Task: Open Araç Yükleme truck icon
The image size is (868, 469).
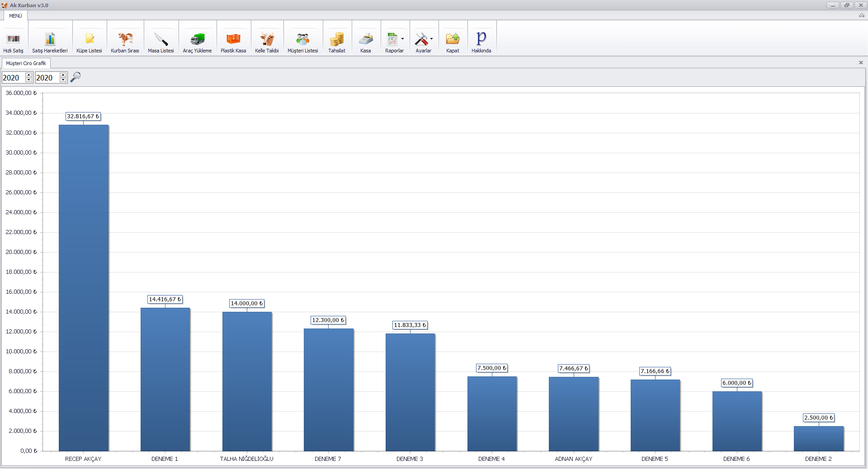Action: point(197,39)
